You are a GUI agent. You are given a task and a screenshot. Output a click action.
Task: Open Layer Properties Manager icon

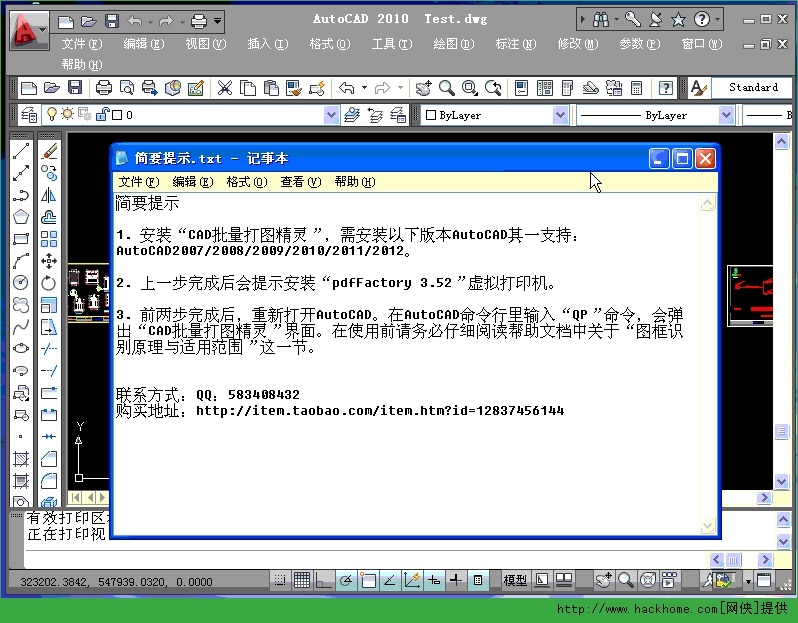point(29,115)
